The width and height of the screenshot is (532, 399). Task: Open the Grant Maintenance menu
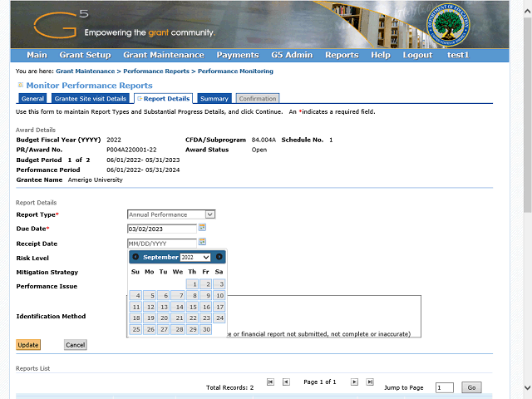tap(164, 55)
